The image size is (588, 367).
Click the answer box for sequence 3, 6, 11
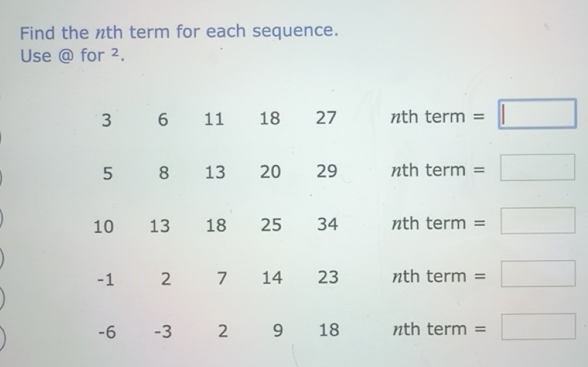pos(537,114)
